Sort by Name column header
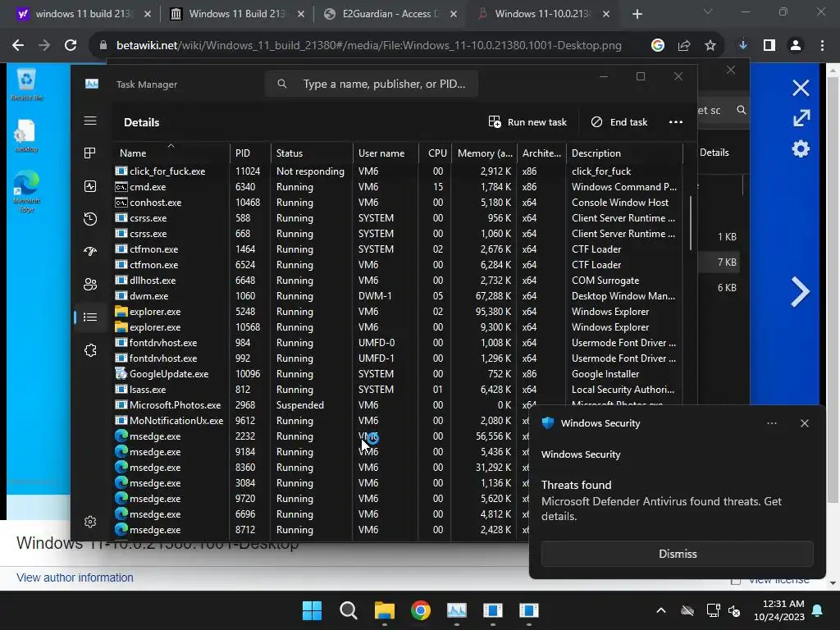 171,153
